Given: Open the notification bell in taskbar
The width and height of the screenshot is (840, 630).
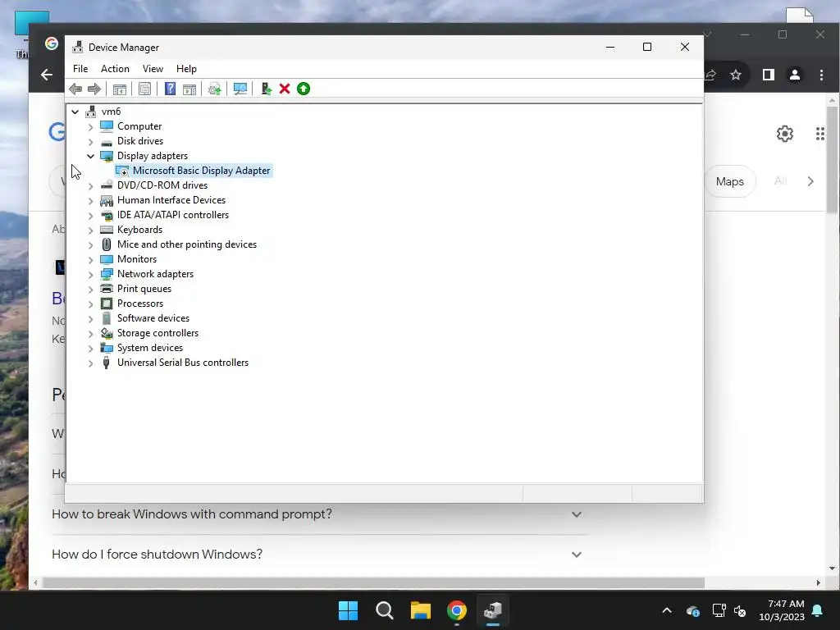Looking at the screenshot, I should [x=818, y=610].
